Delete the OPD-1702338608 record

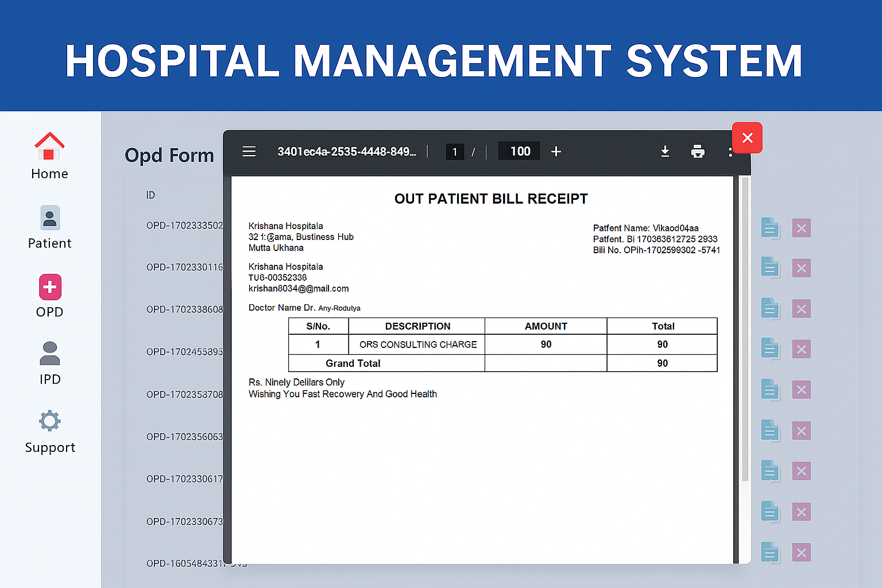pos(802,309)
